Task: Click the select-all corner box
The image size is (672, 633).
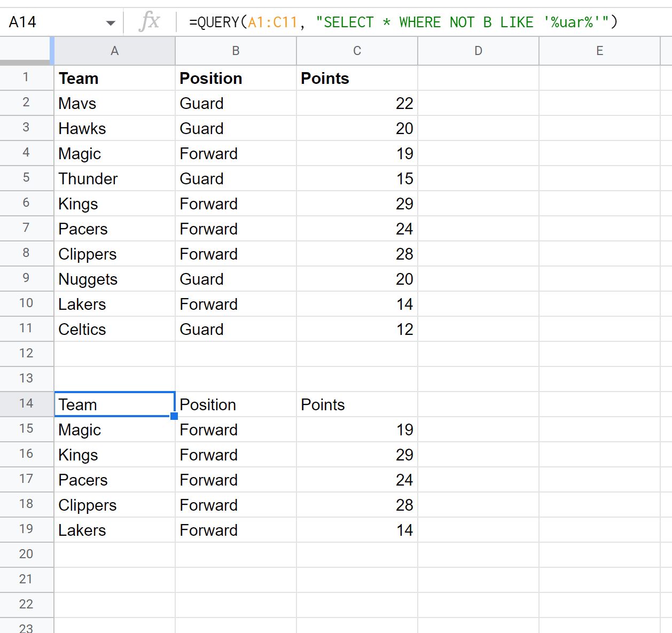Action: pyautogui.click(x=26, y=51)
